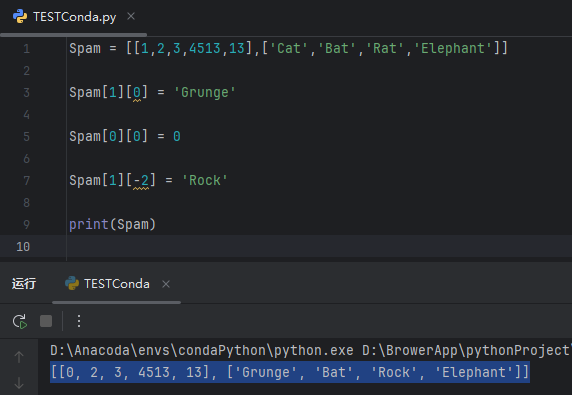
Task: Click the stop process square icon
Action: click(46, 321)
